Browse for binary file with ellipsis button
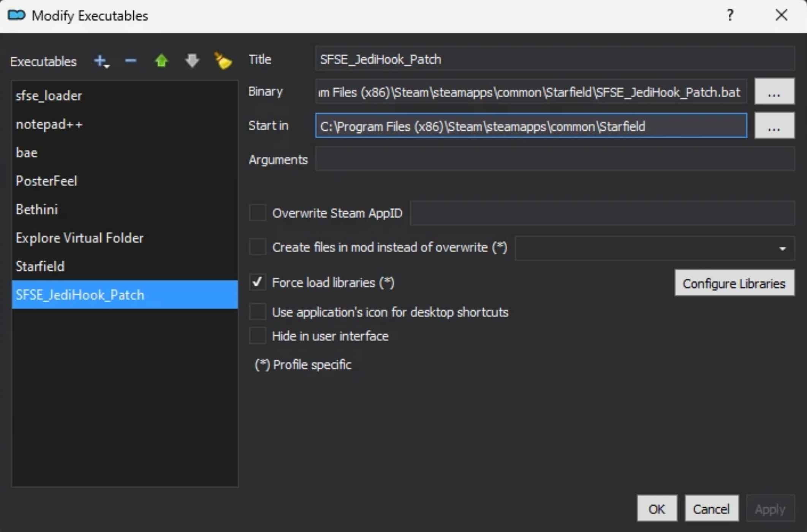This screenshot has width=807, height=532. tap(774, 92)
